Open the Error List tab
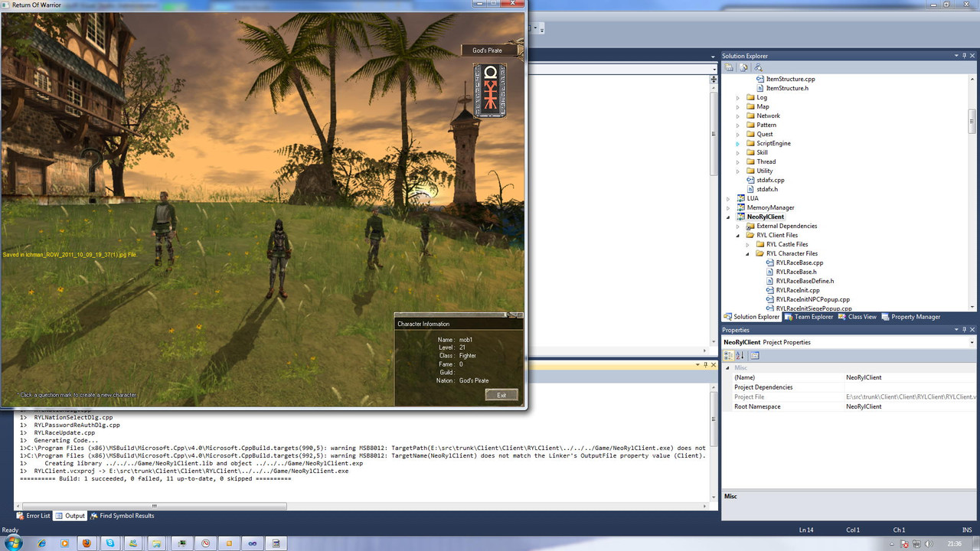Viewport: 980px width, 551px height. point(33,516)
